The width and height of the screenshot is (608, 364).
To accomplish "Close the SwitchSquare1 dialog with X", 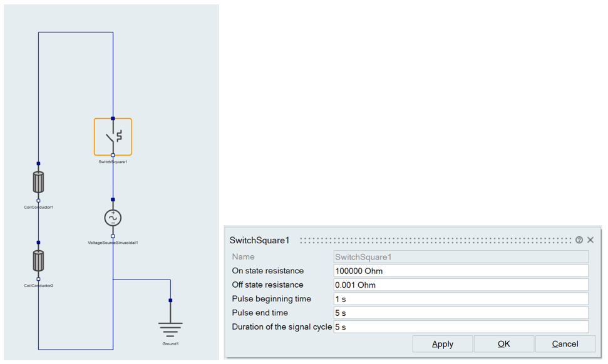I will click(590, 240).
